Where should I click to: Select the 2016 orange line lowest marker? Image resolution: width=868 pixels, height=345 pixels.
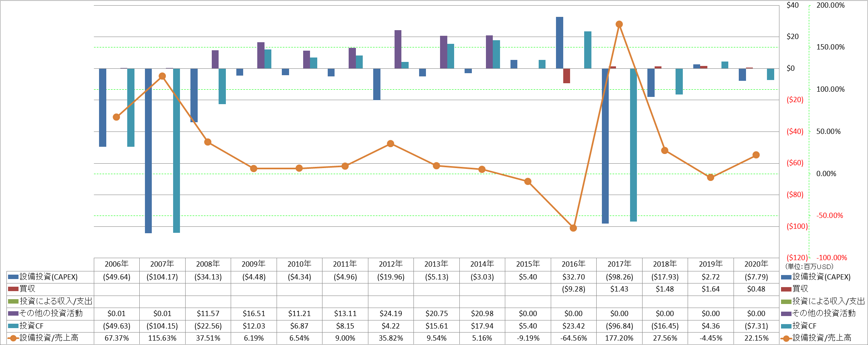click(x=573, y=228)
